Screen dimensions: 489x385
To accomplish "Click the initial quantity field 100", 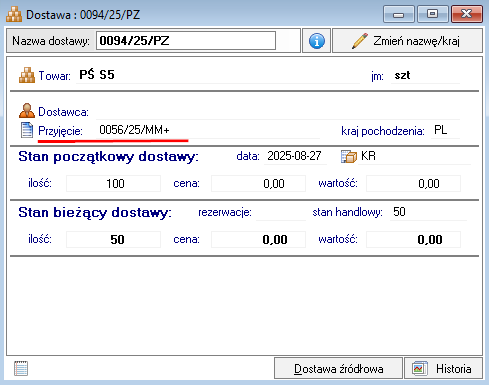I will click(x=113, y=183).
